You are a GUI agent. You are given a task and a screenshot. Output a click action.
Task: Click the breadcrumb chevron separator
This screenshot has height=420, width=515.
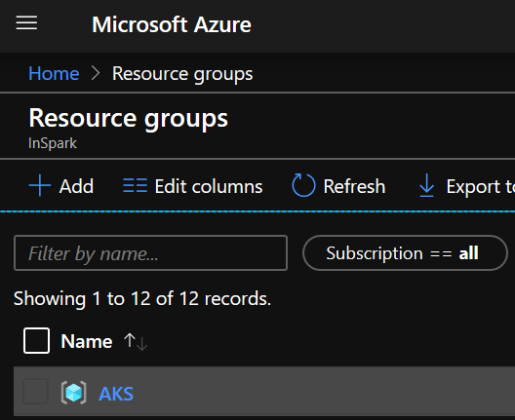coord(96,73)
